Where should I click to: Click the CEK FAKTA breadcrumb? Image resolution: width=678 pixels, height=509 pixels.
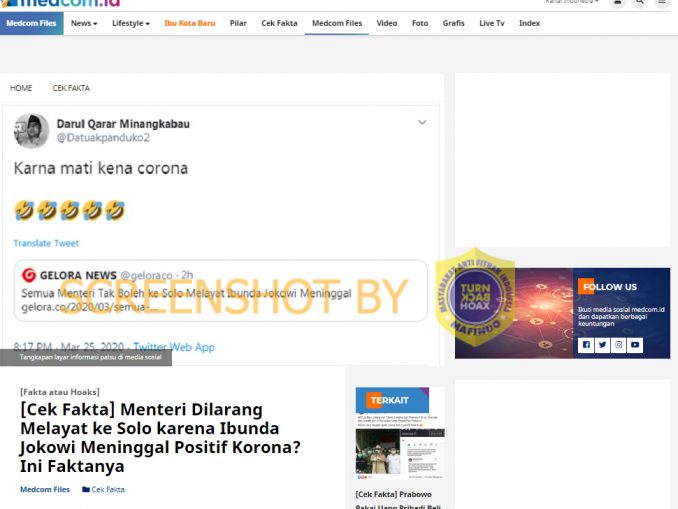click(x=71, y=88)
